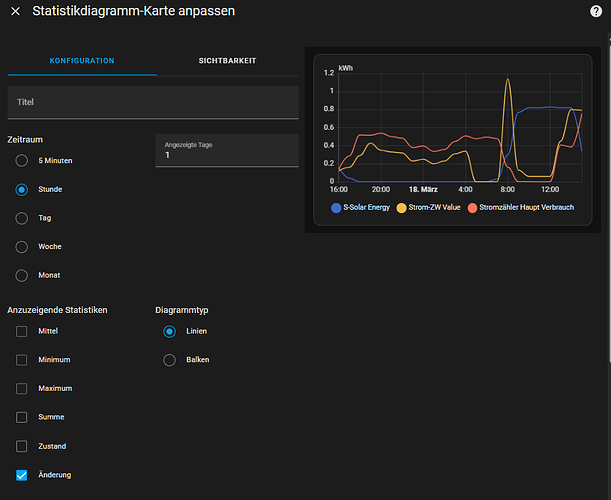Screen dimensions: 611x500
Task: Click the 18. März axis label
Action: point(423,189)
